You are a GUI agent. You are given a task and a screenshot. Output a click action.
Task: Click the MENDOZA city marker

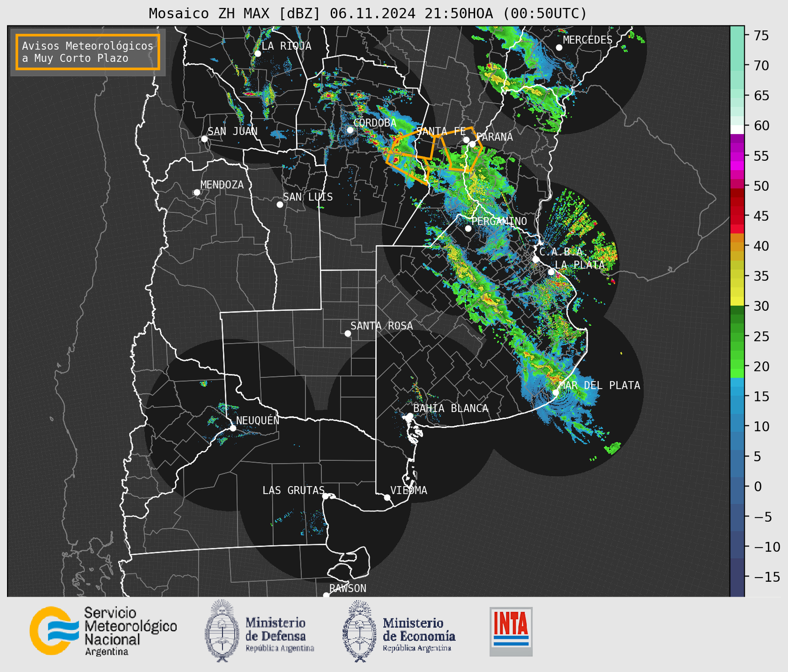point(197,193)
